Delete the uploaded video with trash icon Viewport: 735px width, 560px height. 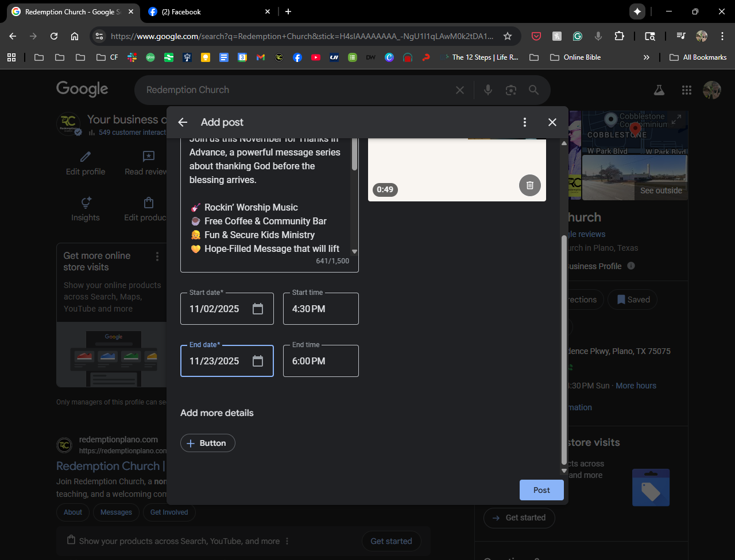(x=530, y=185)
